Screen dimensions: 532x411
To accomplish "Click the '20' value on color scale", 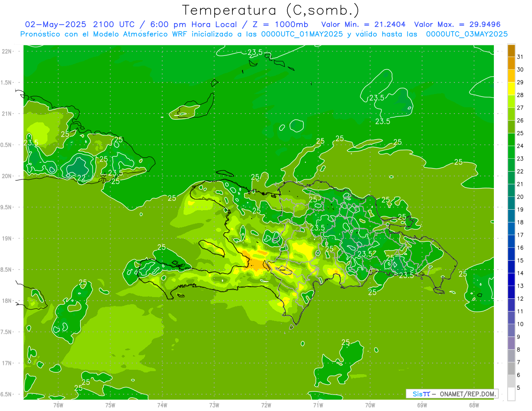I will coord(520,197).
